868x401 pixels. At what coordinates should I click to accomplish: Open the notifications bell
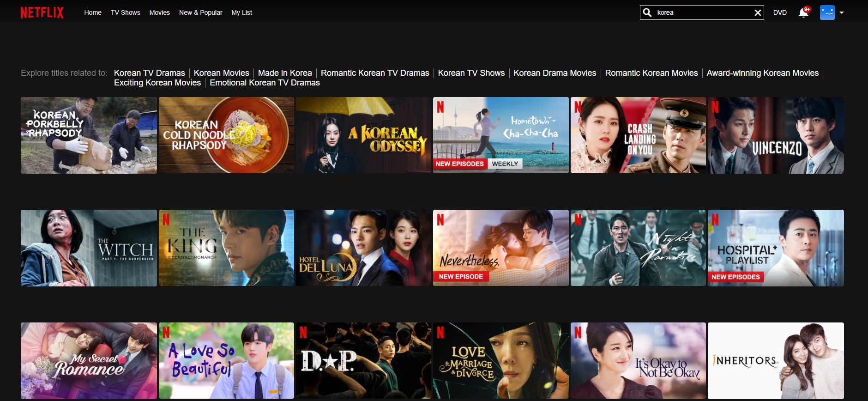(803, 12)
